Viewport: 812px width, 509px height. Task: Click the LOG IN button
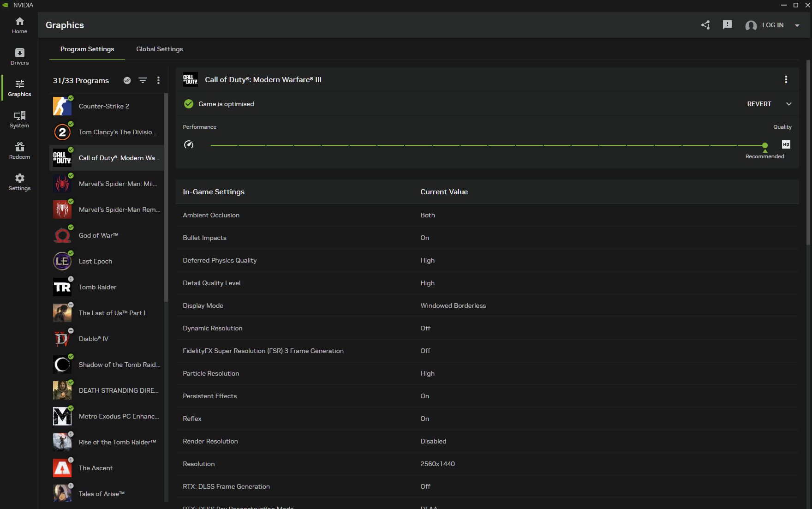(772, 25)
